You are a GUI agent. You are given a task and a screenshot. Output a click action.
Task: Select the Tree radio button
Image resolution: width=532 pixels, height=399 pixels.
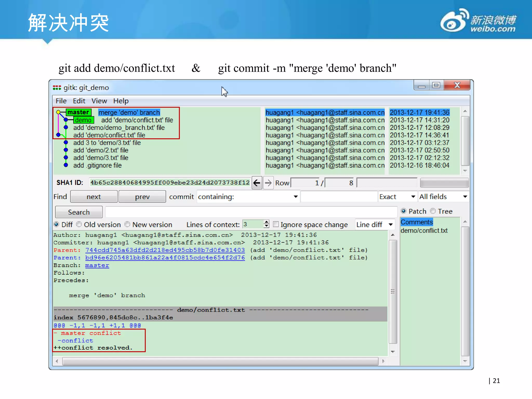(x=433, y=211)
